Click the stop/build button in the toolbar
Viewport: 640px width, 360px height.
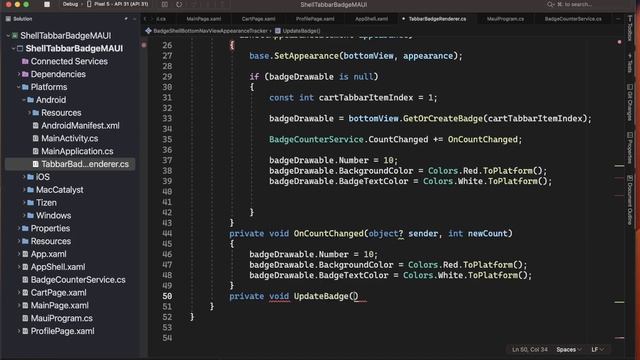pos(47,4)
